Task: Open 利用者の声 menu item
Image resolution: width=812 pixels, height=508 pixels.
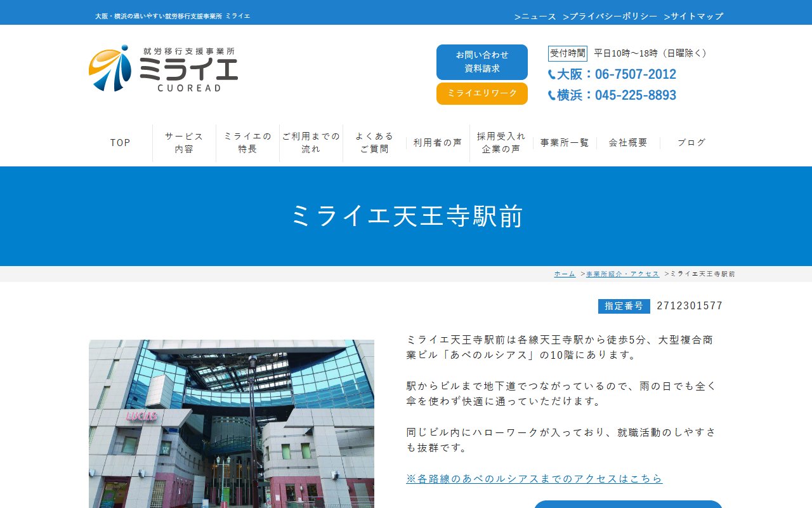Action: (x=438, y=143)
